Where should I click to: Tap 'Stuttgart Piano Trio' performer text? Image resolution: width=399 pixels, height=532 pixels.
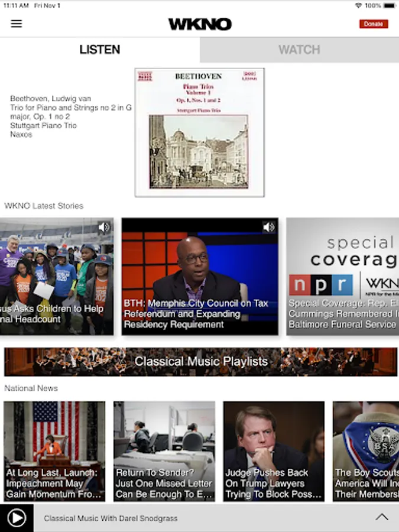pyautogui.click(x=43, y=125)
